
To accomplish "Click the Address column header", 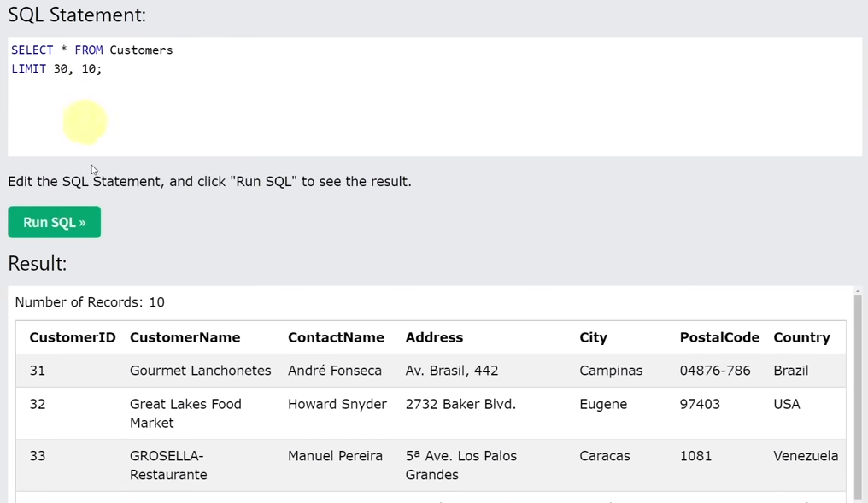I will (x=434, y=337).
